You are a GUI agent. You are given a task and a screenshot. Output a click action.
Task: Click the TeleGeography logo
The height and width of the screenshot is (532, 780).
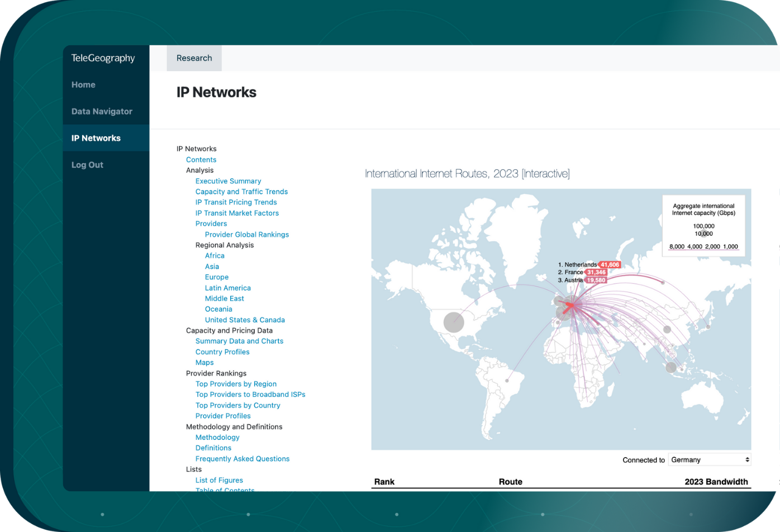pos(103,58)
